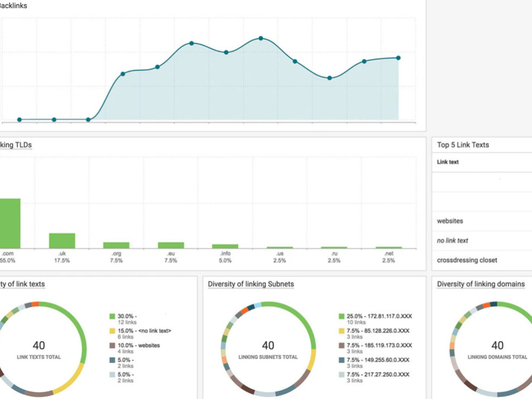Click the '10.0% - websites' legend label
Screen dimensions: 532x399
139,345
